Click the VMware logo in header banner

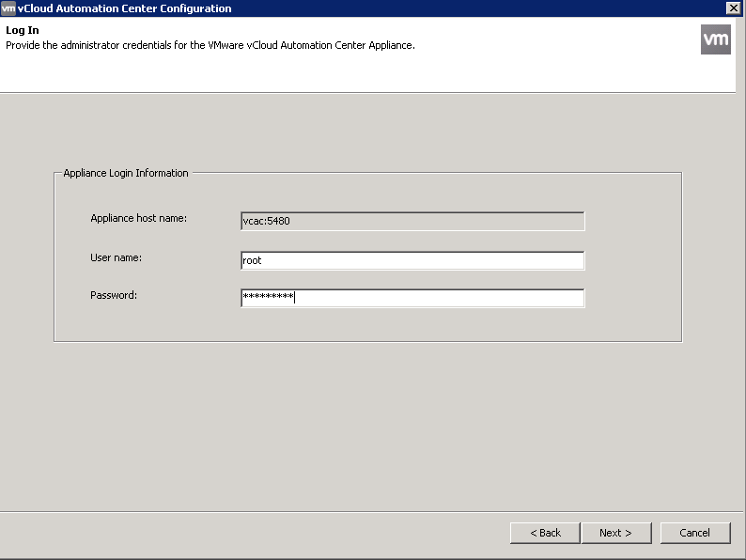coord(715,39)
